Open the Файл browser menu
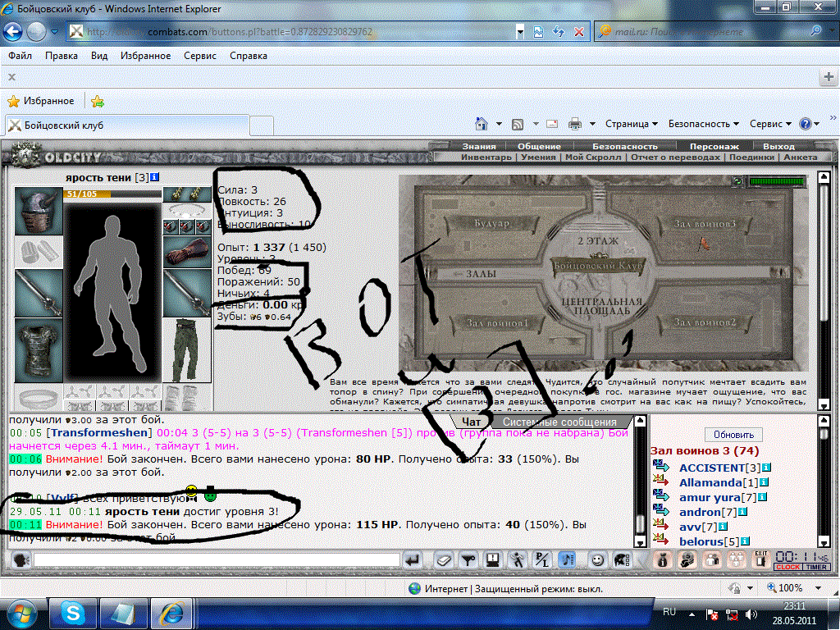The width and height of the screenshot is (840, 630). coord(21,56)
